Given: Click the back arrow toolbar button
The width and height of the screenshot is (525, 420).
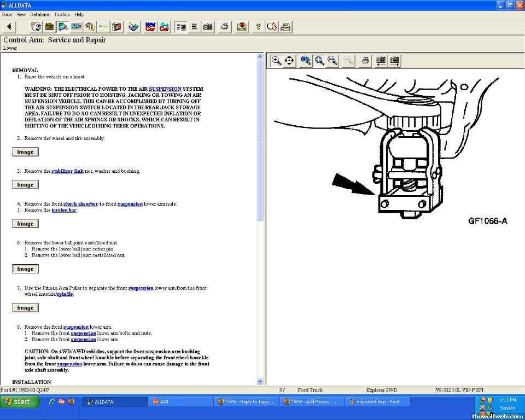Looking at the screenshot, I should [x=9, y=27].
